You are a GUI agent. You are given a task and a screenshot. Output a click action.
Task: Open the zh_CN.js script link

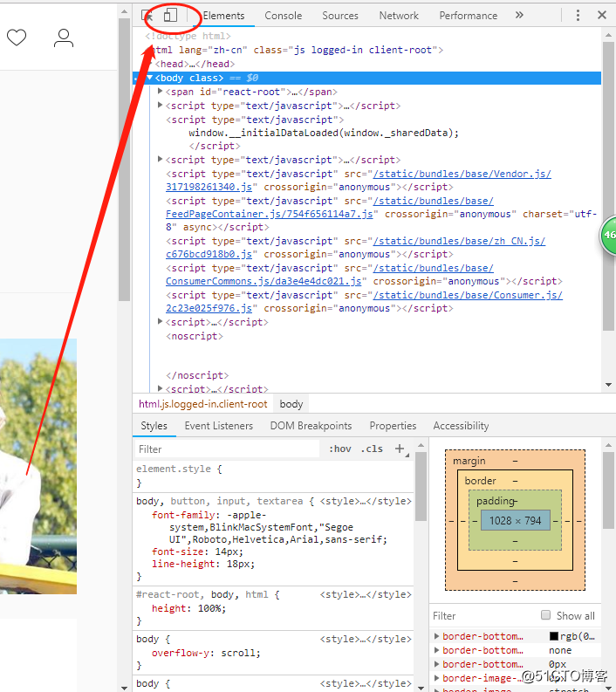459,241
